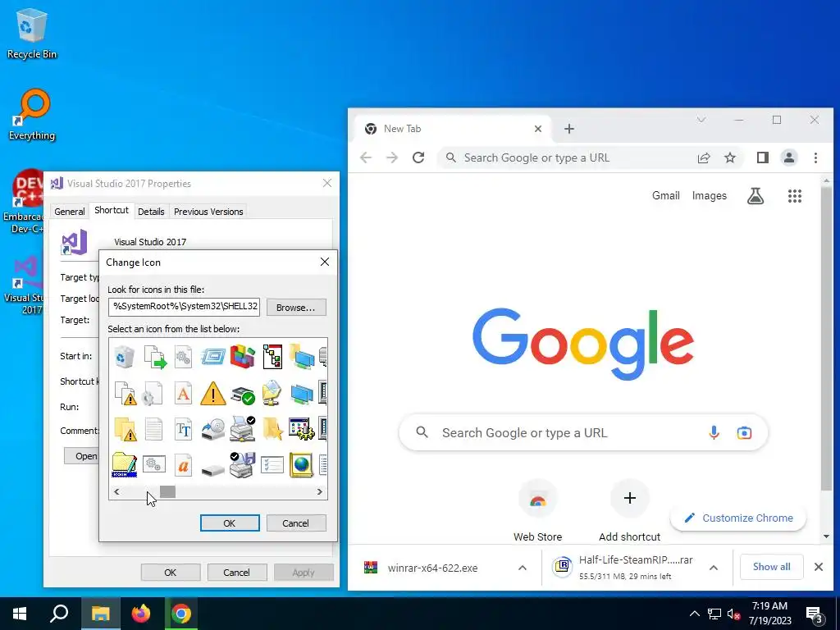This screenshot has width=840, height=630.
Task: Open the Images link
Action: coord(710,195)
